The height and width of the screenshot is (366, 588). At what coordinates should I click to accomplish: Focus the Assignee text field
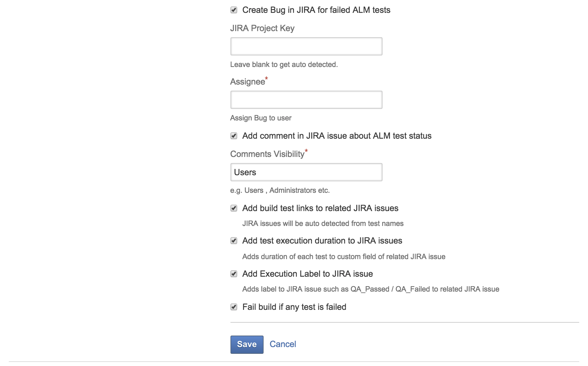pyautogui.click(x=306, y=100)
